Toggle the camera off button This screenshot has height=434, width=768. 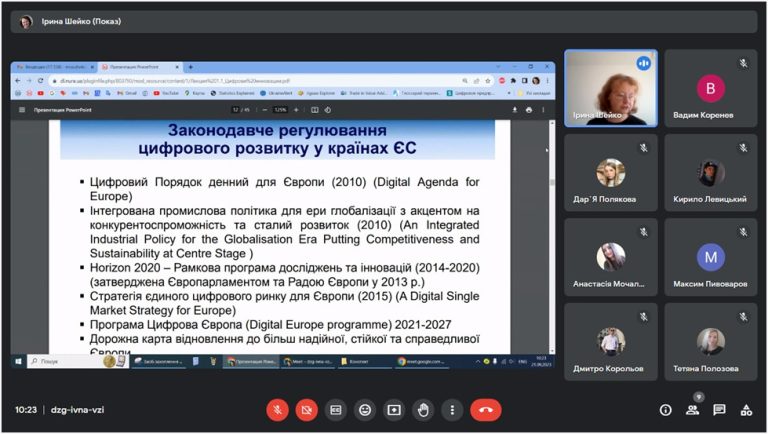click(x=307, y=410)
